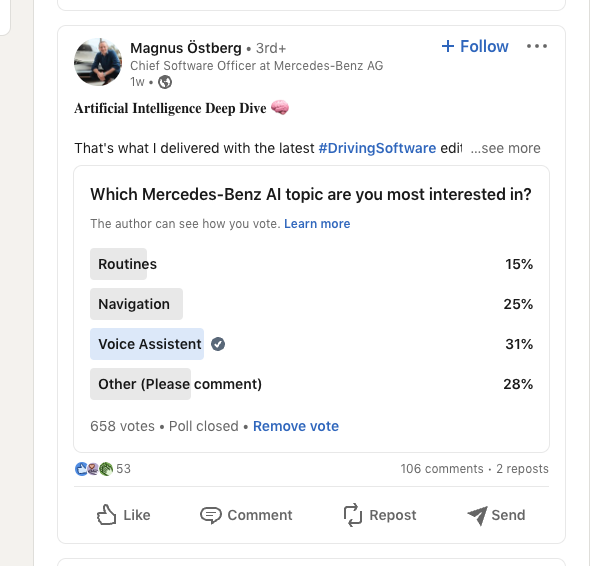Select the Other (Please comment) poll option

(311, 384)
